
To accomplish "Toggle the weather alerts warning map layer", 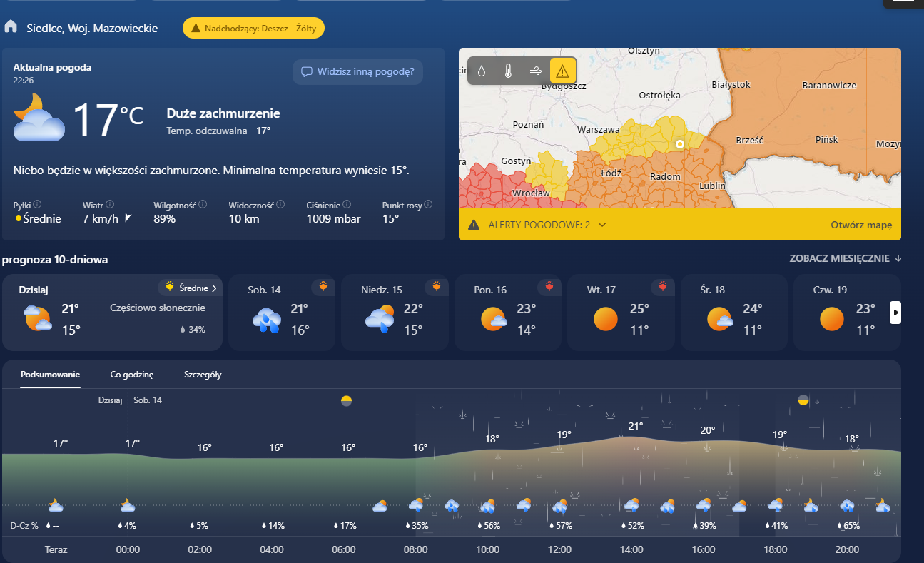I will click(x=562, y=71).
